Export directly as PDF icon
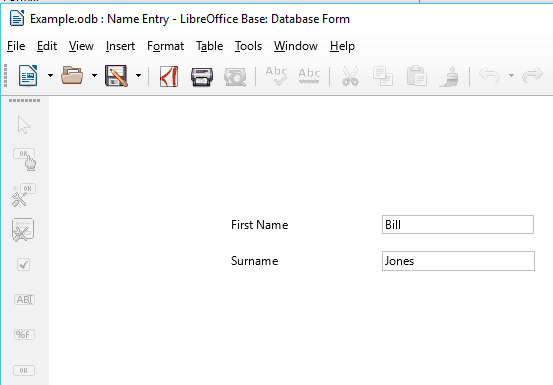The image size is (553, 385). (169, 76)
